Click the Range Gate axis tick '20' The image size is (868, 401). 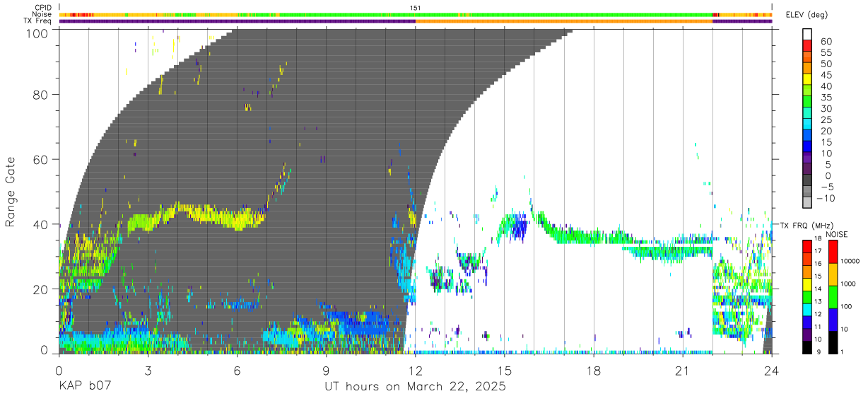click(x=40, y=289)
